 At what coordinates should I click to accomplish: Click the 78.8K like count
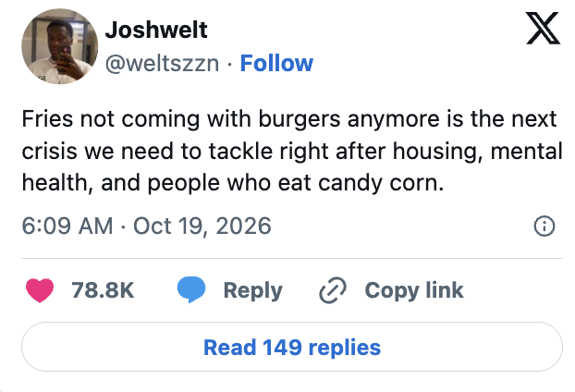pos(103,290)
